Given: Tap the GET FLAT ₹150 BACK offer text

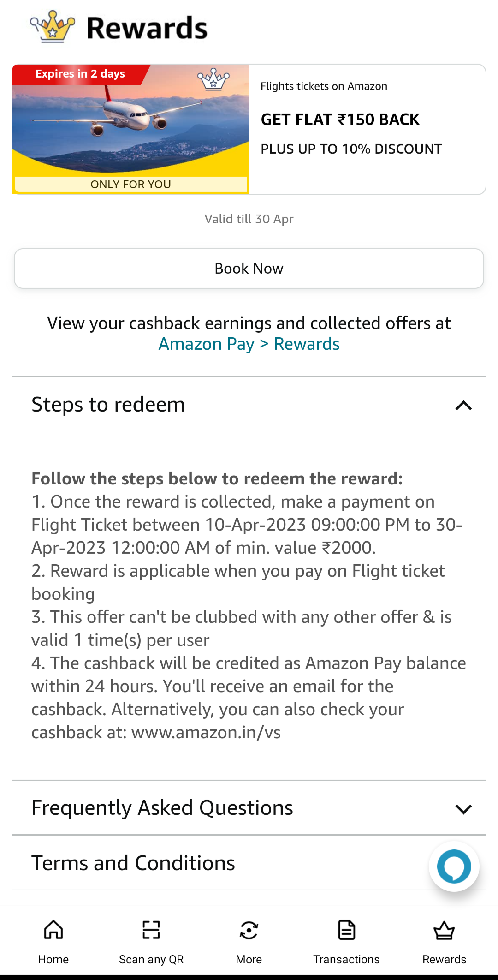Looking at the screenshot, I should pos(340,120).
